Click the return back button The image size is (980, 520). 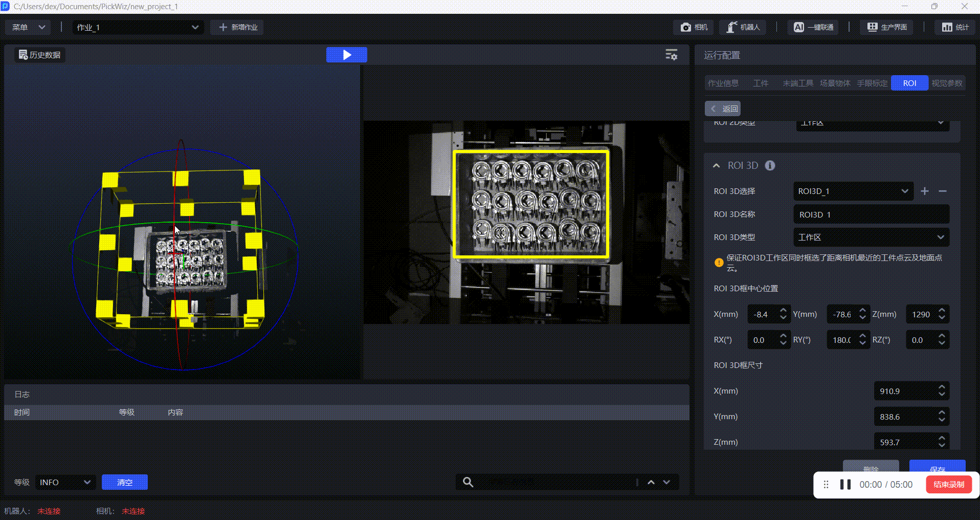tap(723, 109)
